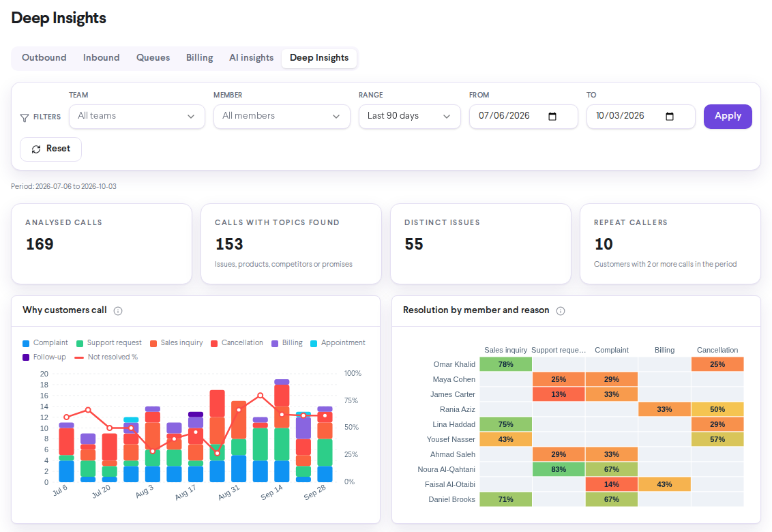772x532 pixels.
Task: Go to the Billing tab
Action: 199,57
